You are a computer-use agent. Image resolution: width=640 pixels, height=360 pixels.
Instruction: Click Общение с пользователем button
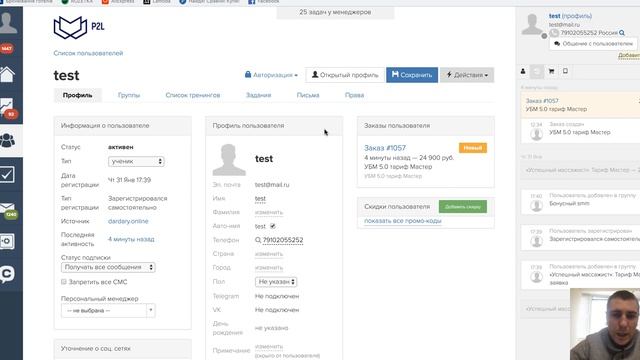pos(593,44)
